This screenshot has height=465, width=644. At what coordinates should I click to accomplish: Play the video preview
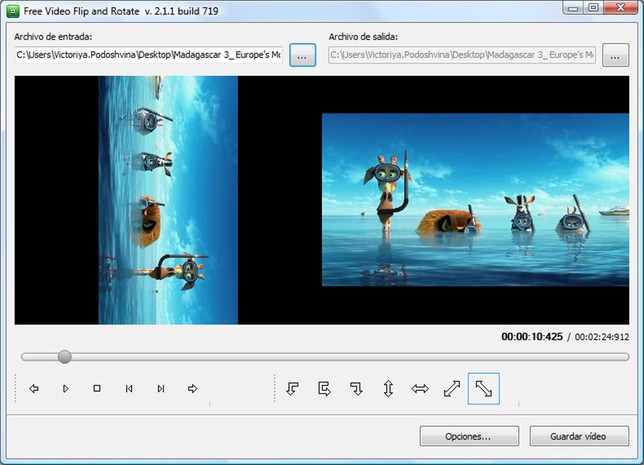click(65, 388)
